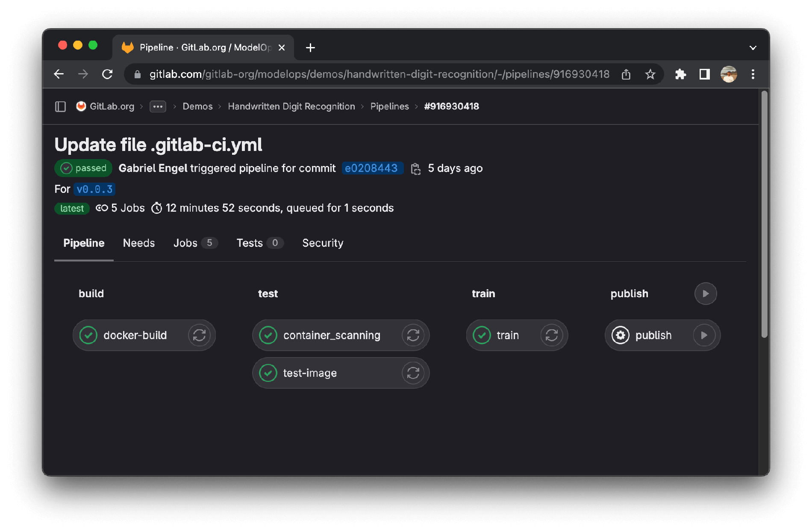Click the pipeline duration clock icon

click(x=157, y=208)
